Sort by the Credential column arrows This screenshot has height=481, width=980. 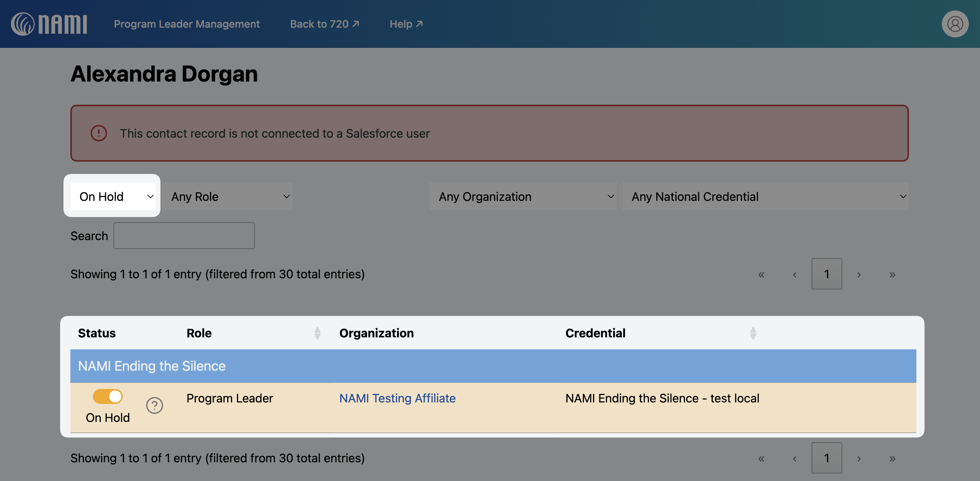753,333
